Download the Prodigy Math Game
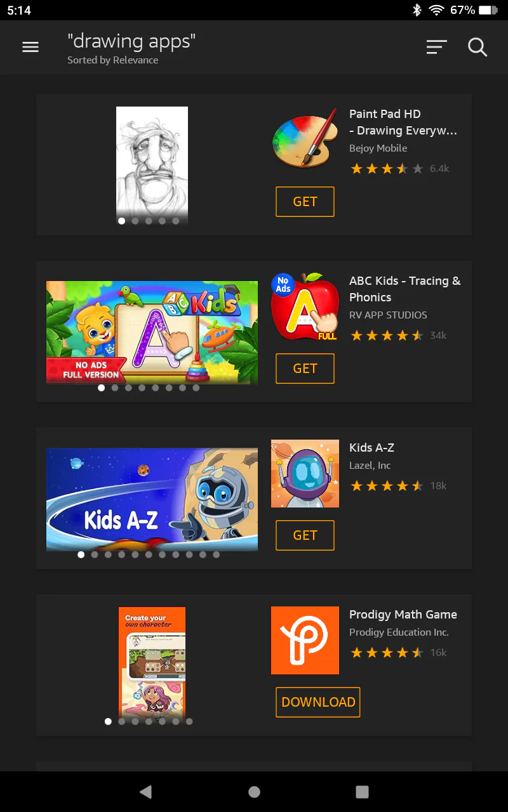Viewport: 508px width, 812px height. [318, 702]
